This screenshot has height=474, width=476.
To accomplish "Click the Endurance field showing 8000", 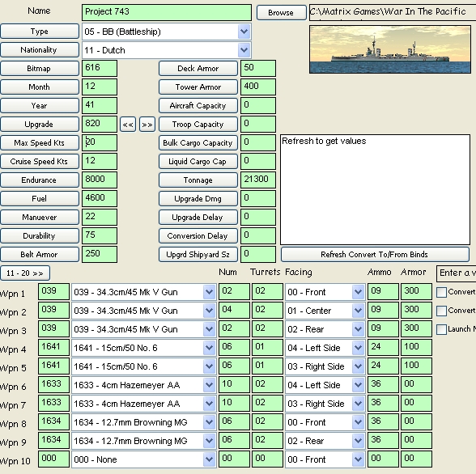I will 100,180.
